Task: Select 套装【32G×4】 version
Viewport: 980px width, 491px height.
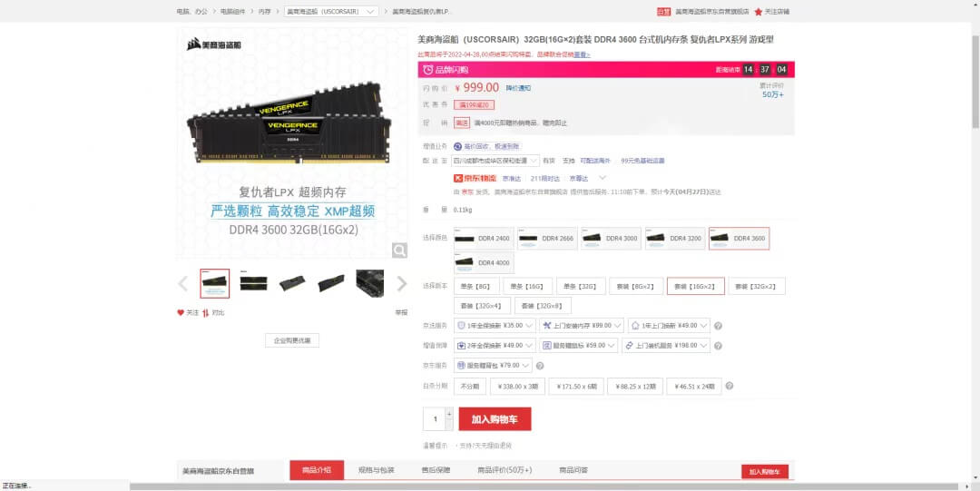Action: [x=482, y=306]
